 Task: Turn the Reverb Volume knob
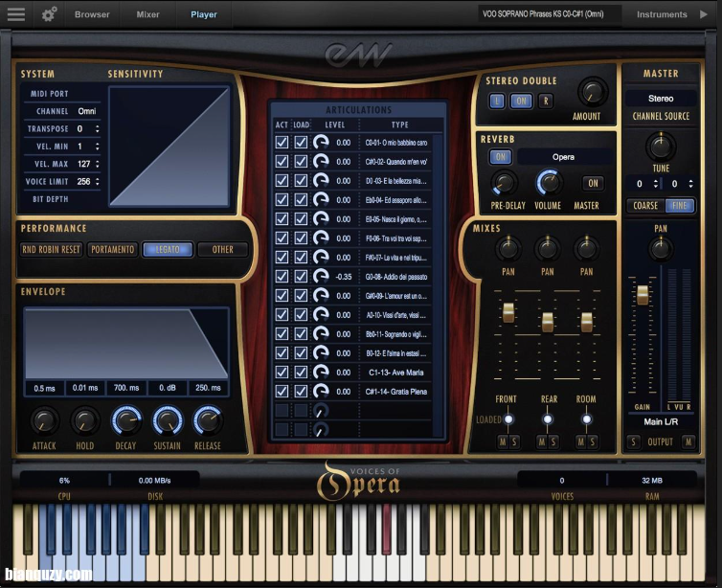click(549, 182)
